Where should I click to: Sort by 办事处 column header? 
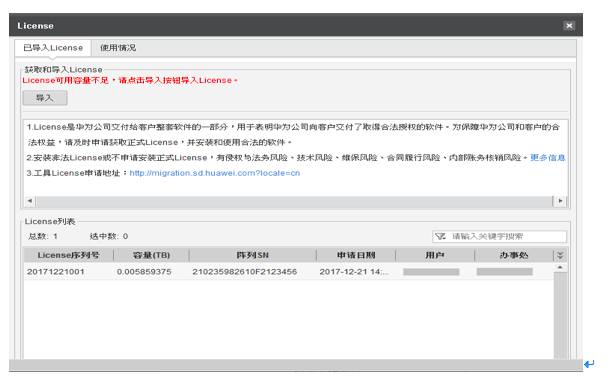click(x=514, y=255)
